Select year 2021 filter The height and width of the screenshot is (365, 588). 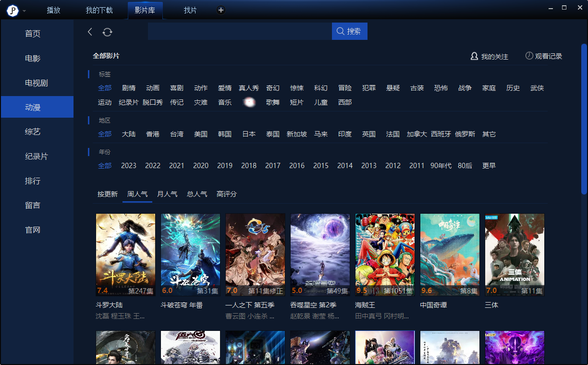pos(177,166)
